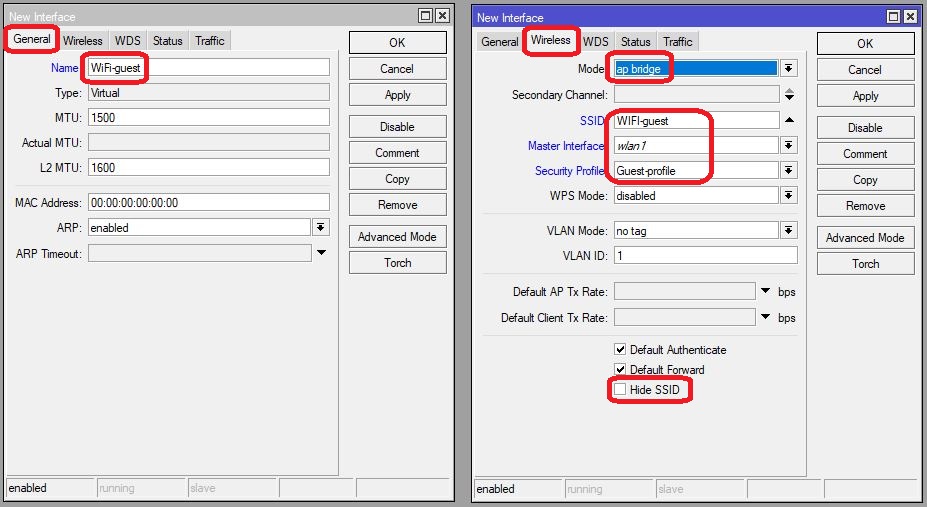Click into the VLAN ID input field
The width and height of the screenshot is (927, 507).
[x=705, y=256]
